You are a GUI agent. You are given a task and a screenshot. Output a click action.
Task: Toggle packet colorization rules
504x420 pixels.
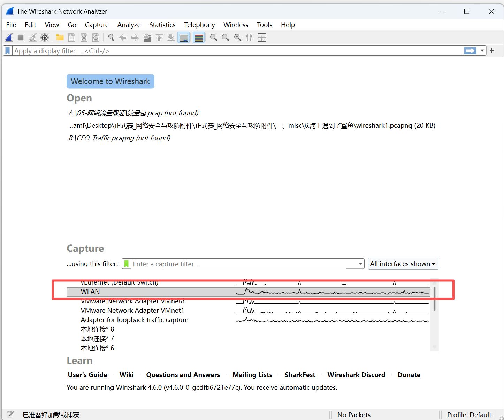199,38
